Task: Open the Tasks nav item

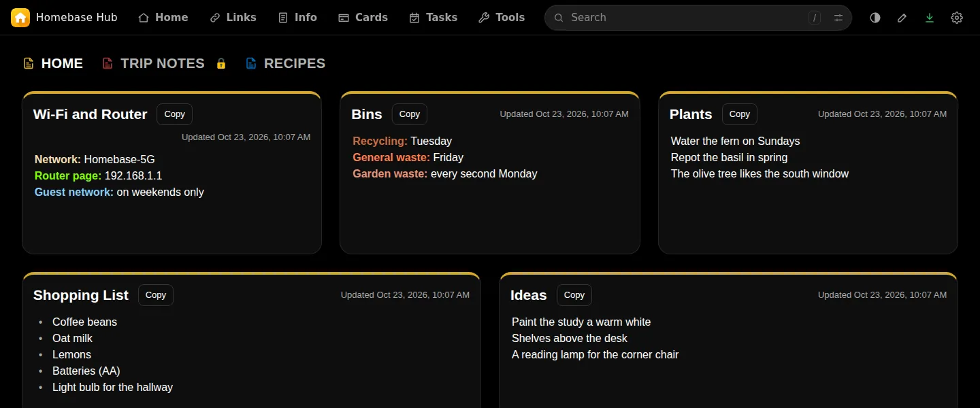Action: (x=434, y=18)
